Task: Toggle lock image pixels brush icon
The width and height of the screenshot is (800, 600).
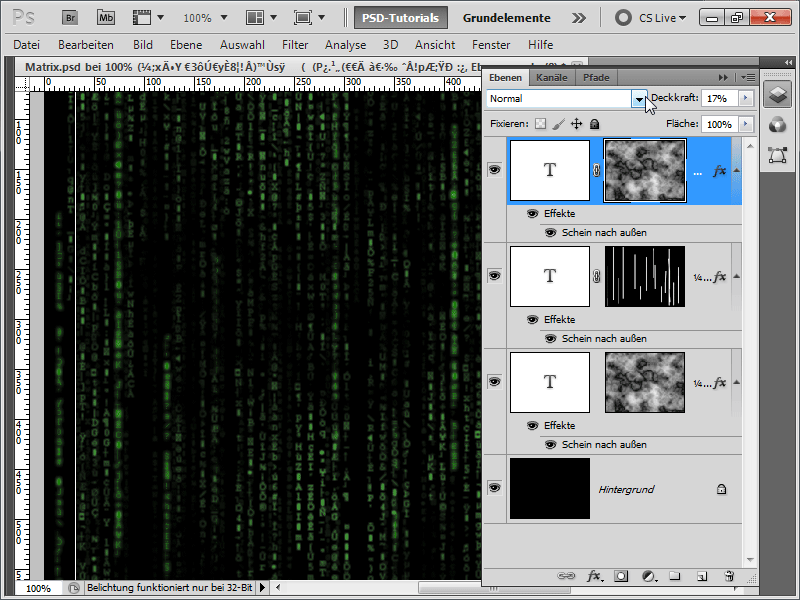Action: click(559, 124)
